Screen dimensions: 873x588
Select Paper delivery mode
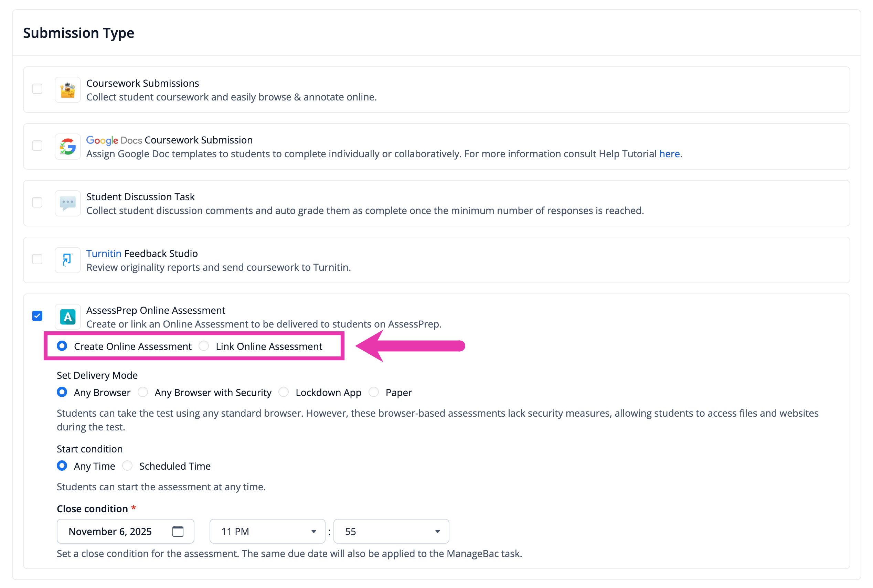coord(373,392)
